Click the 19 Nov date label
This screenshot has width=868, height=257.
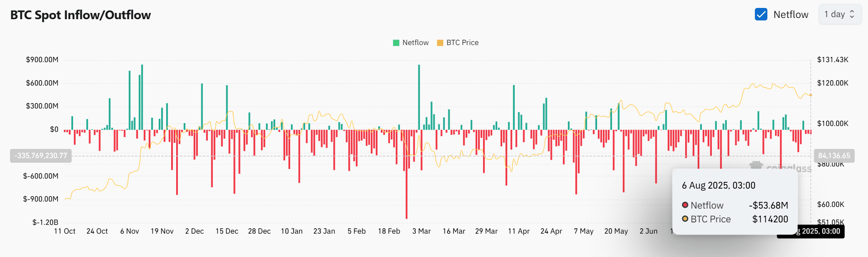162,231
